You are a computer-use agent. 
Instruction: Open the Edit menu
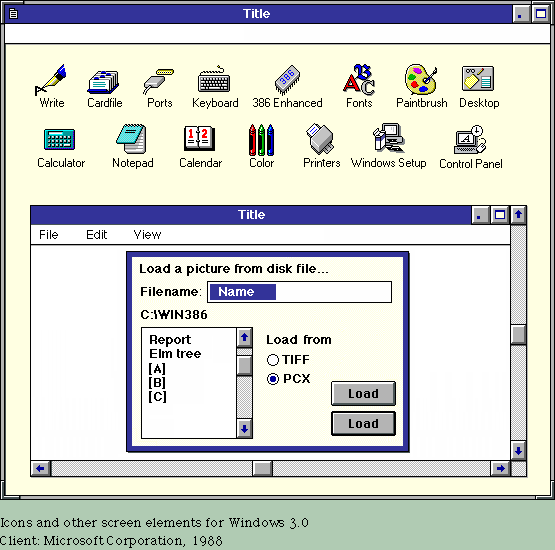pyautogui.click(x=96, y=235)
